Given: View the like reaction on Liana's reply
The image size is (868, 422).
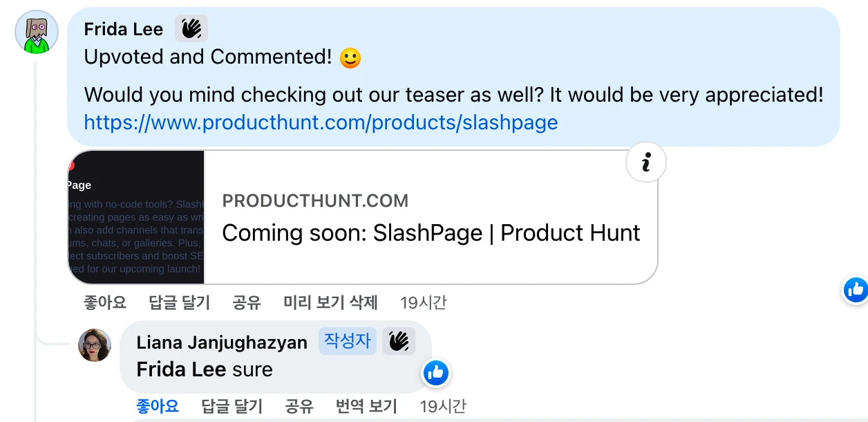Looking at the screenshot, I should (x=436, y=374).
